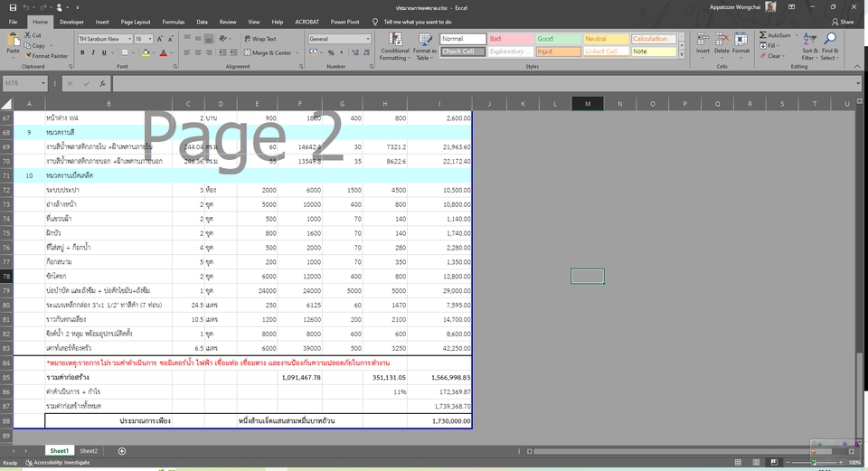
Task: Click the new sheet plus icon
Action: click(122, 451)
